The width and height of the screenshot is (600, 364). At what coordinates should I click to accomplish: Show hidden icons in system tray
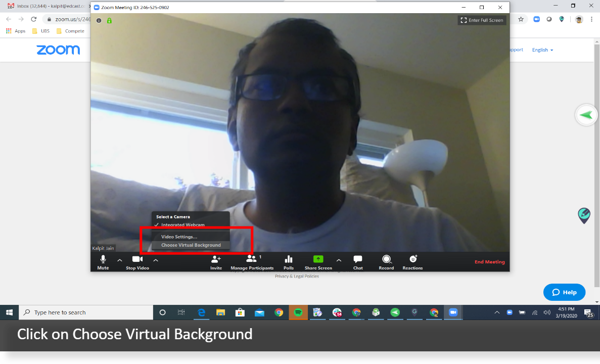click(x=497, y=312)
